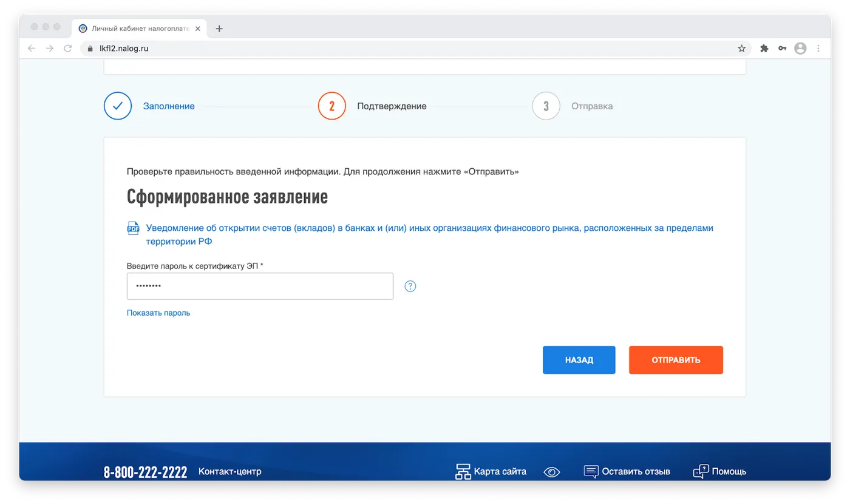The image size is (850, 504).
Task: Click the help chat icon in footer
Action: click(x=701, y=472)
